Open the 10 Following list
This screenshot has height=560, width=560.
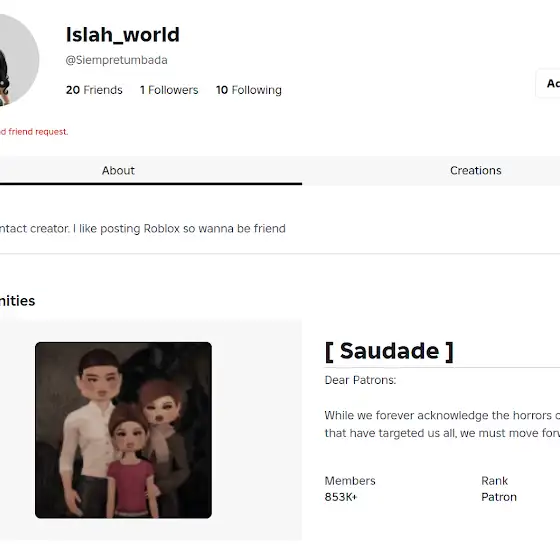pos(249,90)
